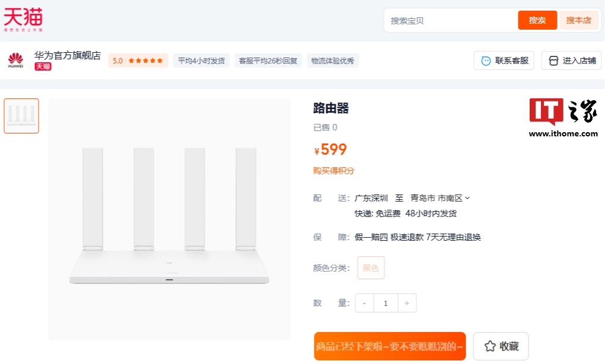Click the 购买得积分 points link

click(334, 171)
